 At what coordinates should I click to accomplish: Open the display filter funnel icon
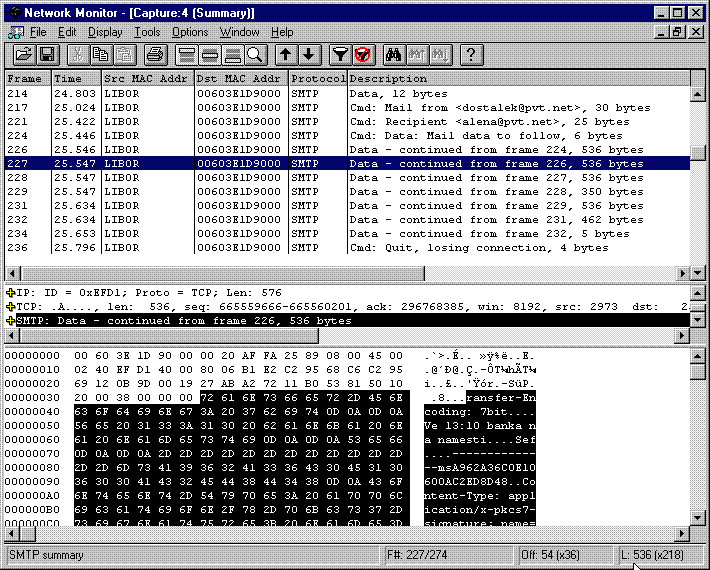pyautogui.click(x=340, y=54)
